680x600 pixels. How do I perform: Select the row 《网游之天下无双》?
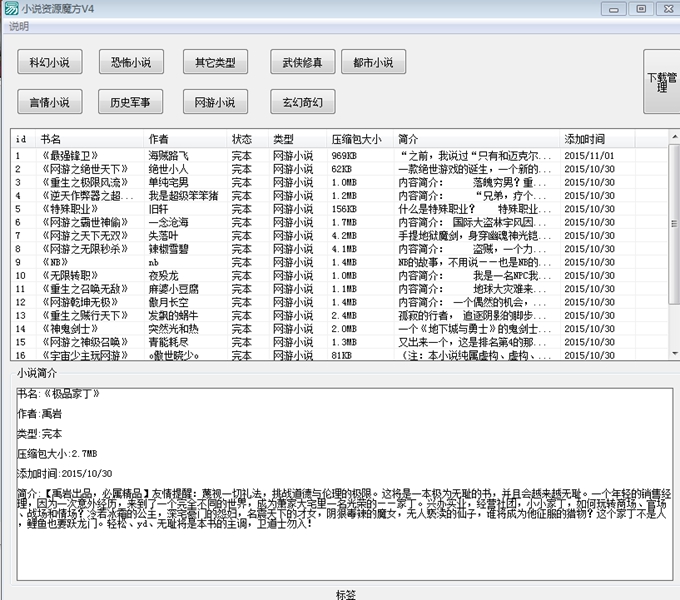pos(339,236)
